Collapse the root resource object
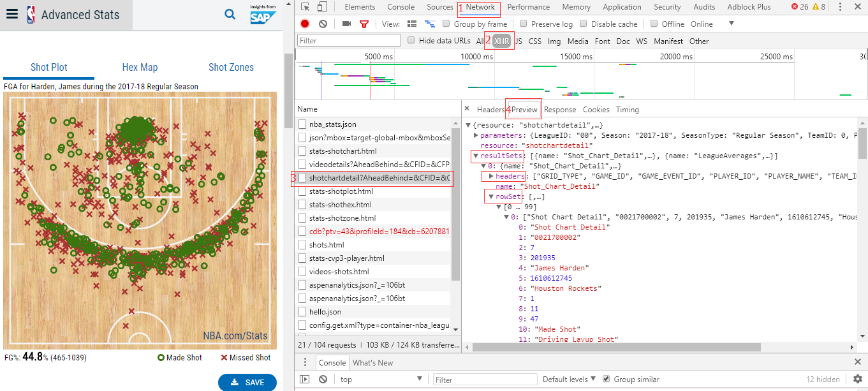Image resolution: width=868 pixels, height=391 pixels. tap(468, 125)
